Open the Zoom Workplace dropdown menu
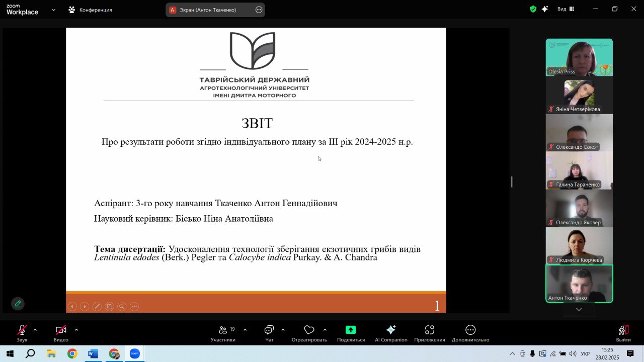The height and width of the screenshot is (362, 644). pos(53,10)
